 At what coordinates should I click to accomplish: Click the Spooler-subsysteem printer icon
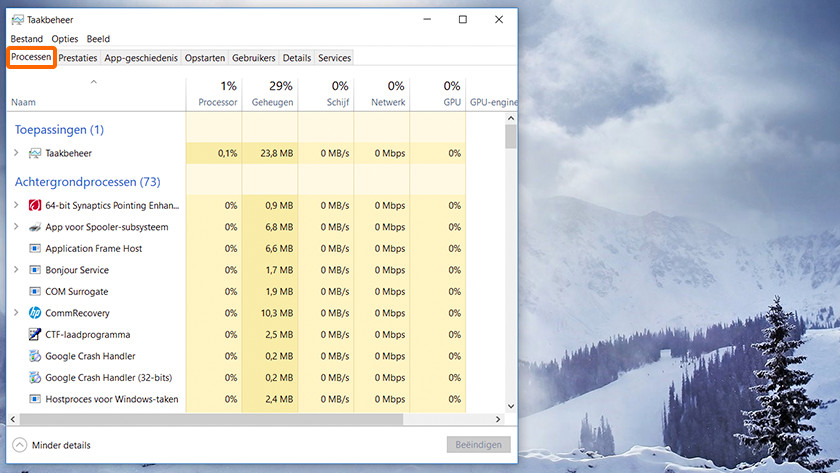click(x=35, y=227)
